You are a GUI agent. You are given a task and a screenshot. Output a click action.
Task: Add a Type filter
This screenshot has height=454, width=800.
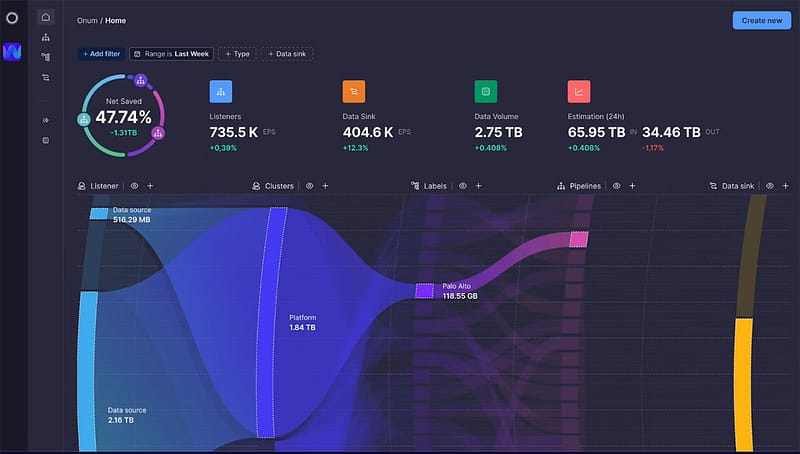click(238, 54)
